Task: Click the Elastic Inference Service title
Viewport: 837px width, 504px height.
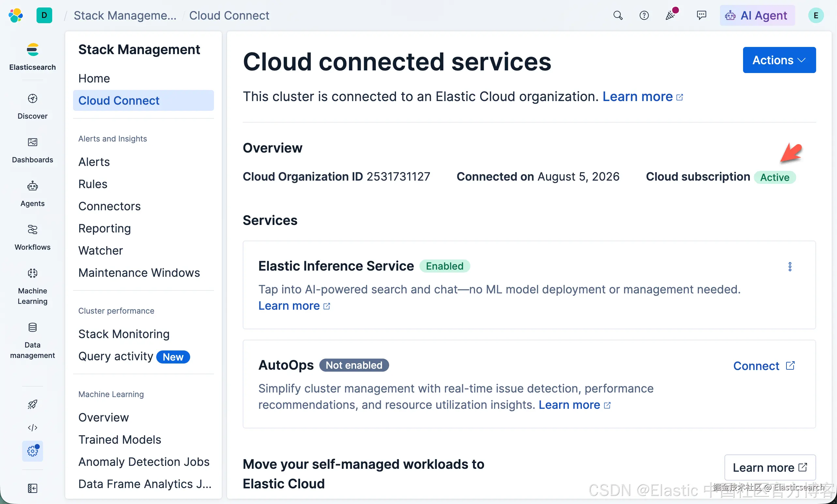Action: point(336,266)
